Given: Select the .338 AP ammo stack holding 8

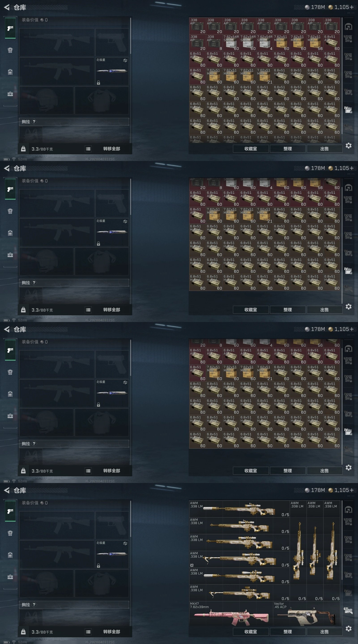Looking at the screenshot, I should pos(214,43).
